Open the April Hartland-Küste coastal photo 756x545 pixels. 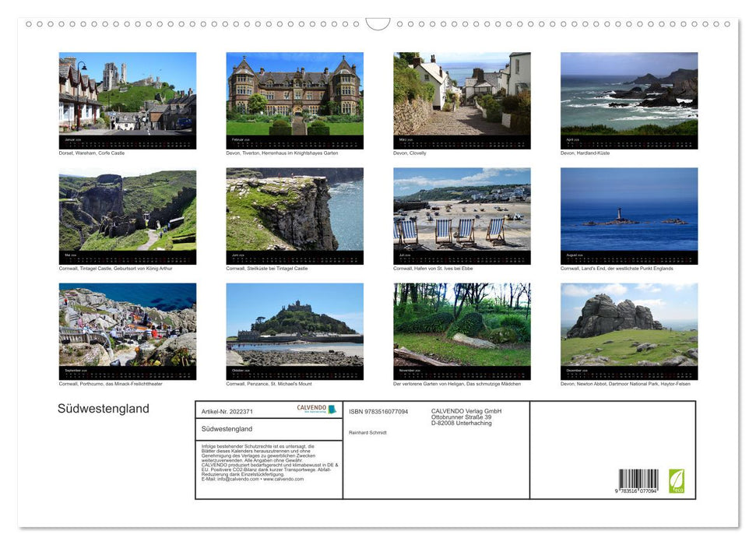point(628,100)
